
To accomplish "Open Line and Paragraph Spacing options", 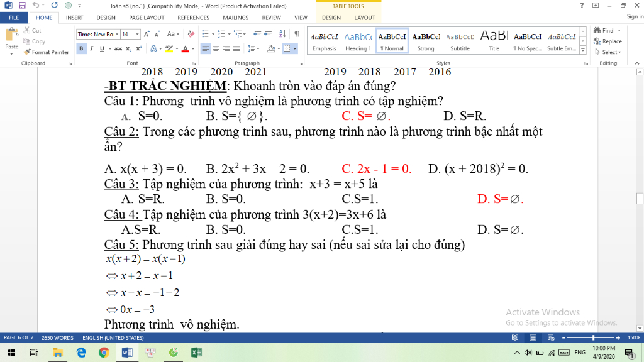I will click(253, 48).
